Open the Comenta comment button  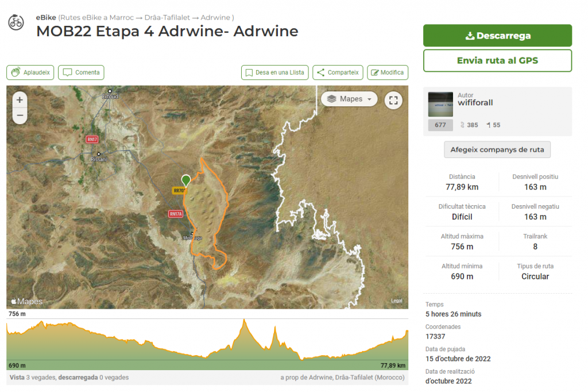point(81,72)
